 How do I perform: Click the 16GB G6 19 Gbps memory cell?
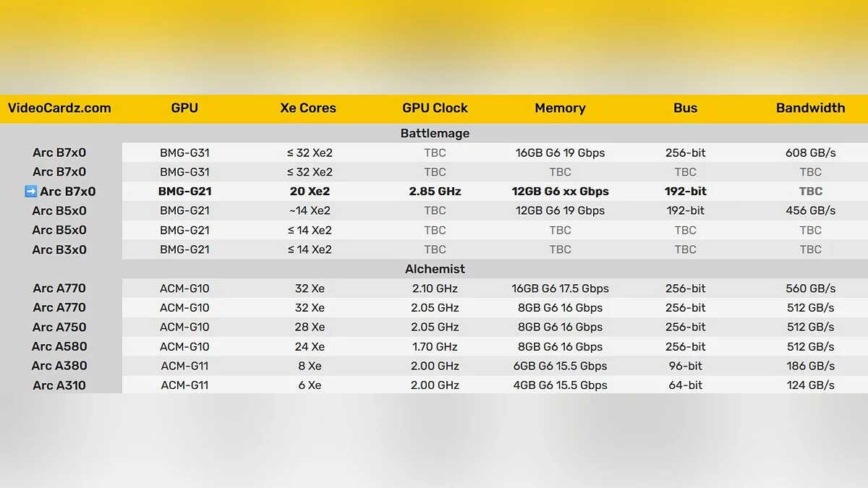coord(560,153)
